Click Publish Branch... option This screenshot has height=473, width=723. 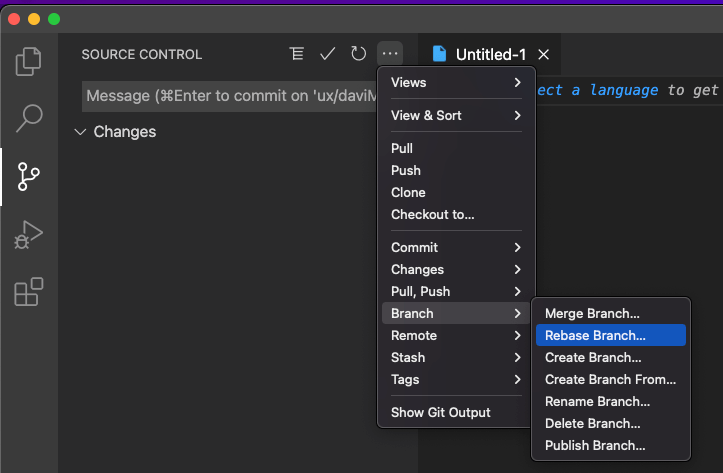[595, 445]
